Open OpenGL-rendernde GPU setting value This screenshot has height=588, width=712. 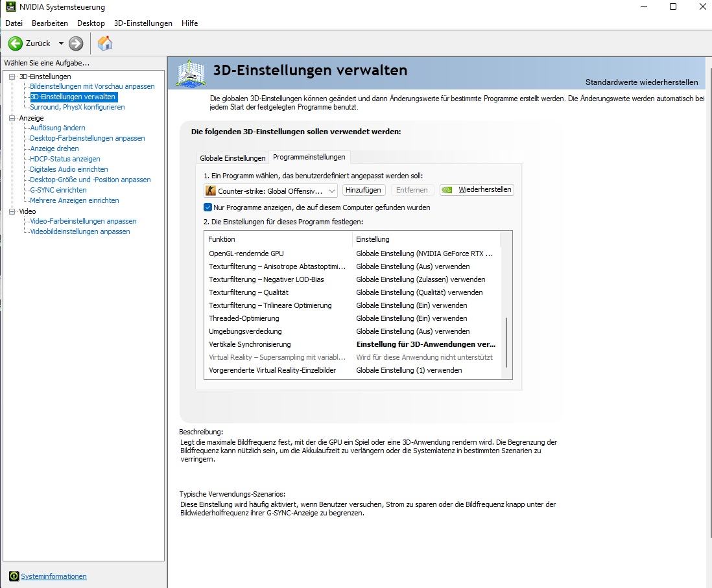[424, 253]
